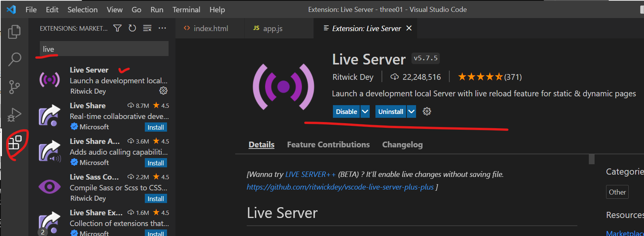Select the Changelog tab

(x=402, y=145)
